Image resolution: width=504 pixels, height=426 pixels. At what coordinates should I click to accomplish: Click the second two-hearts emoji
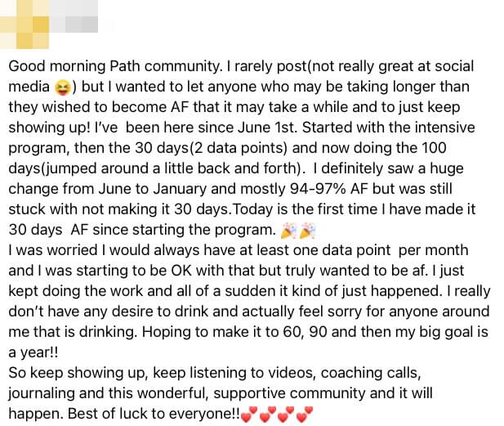click(x=266, y=415)
